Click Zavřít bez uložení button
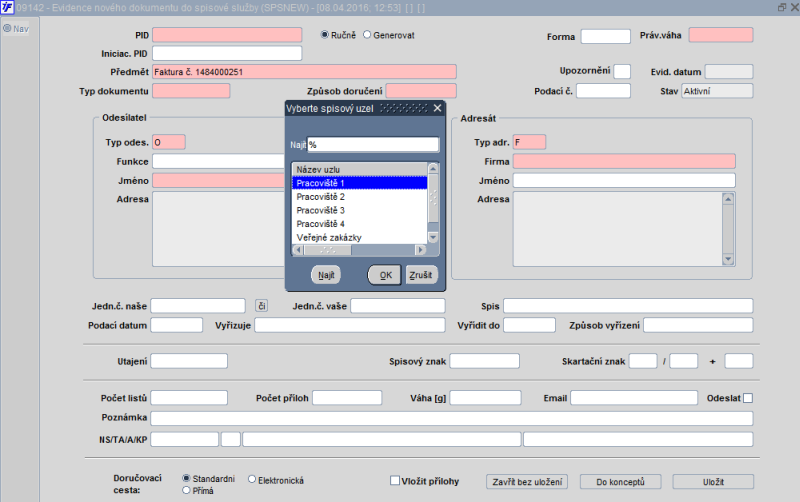 (527, 482)
